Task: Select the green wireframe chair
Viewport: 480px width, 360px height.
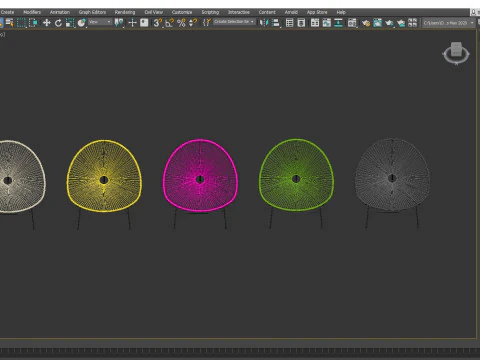Action: [x=296, y=183]
